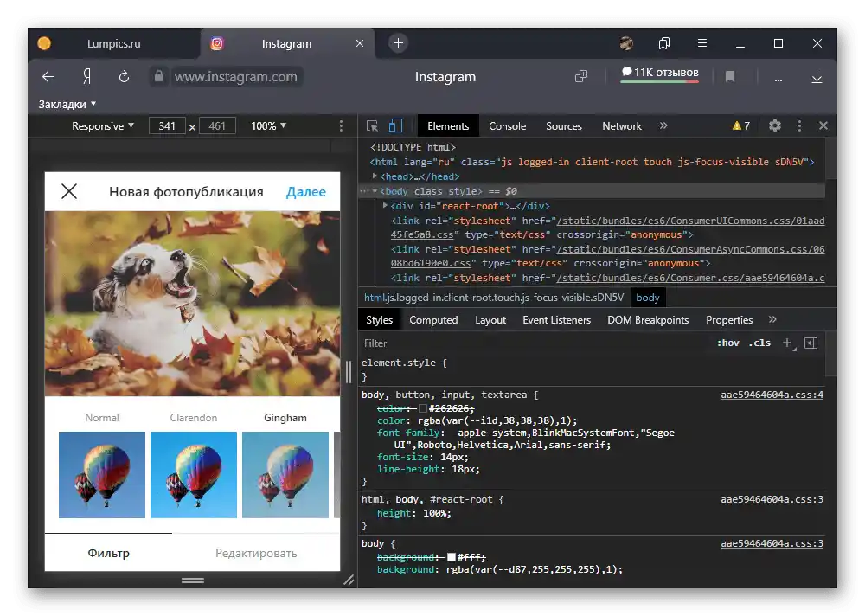Toggle the .cls class editor
Screen dimensions: 865x616
(759, 343)
